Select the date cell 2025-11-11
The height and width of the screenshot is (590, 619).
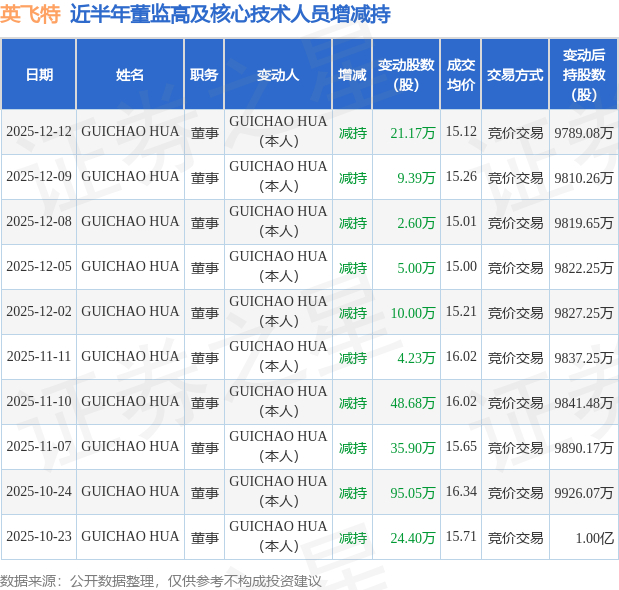click(39, 357)
